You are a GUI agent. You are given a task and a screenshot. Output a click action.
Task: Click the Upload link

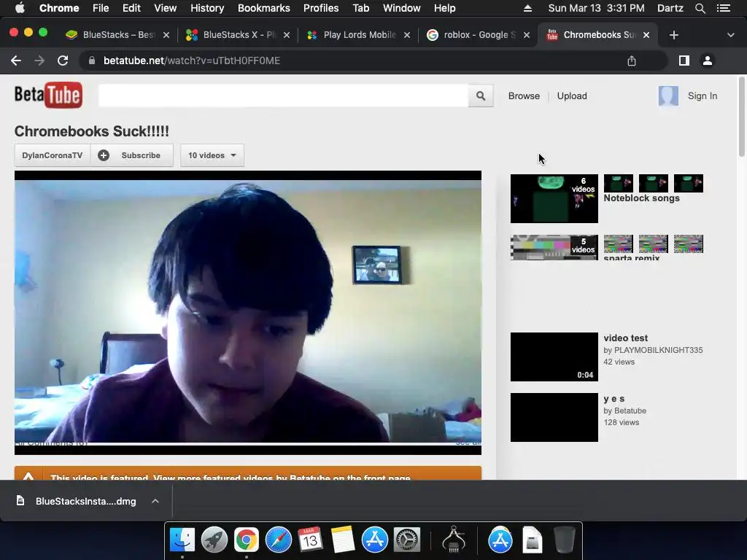[x=572, y=96]
